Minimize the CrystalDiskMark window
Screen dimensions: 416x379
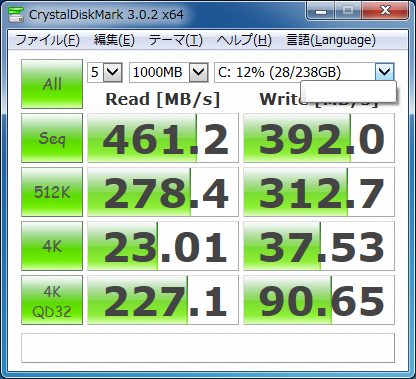tap(321, 11)
